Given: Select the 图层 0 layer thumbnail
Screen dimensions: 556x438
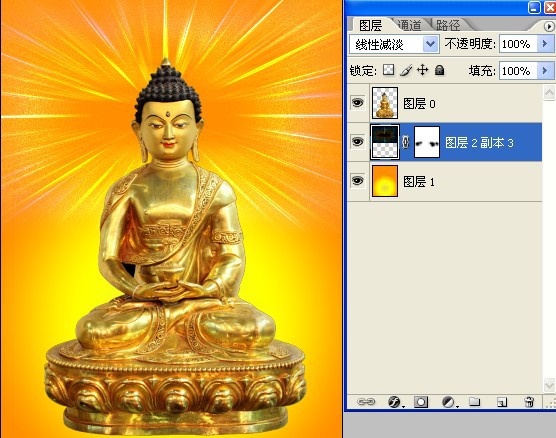Looking at the screenshot, I should pos(385,103).
